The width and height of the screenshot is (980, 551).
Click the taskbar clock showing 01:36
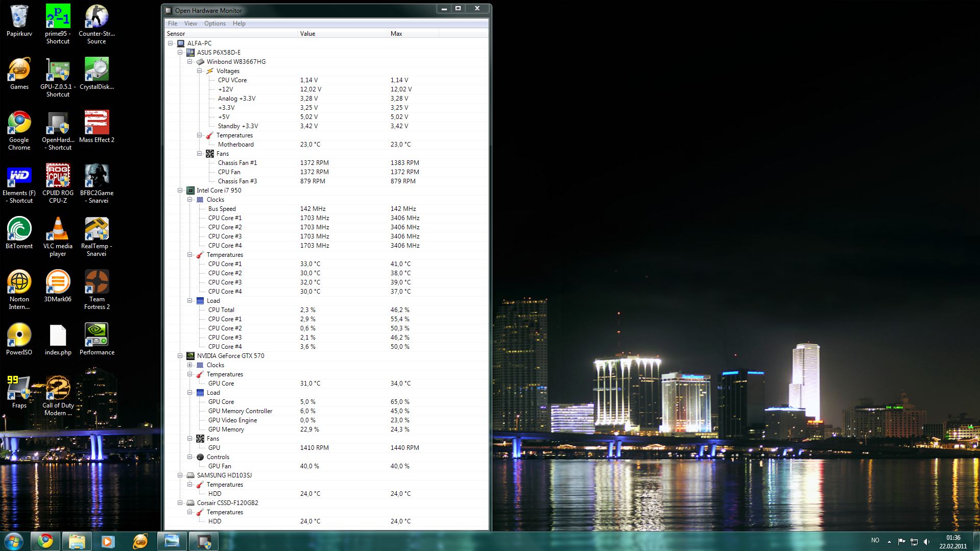coord(953,541)
